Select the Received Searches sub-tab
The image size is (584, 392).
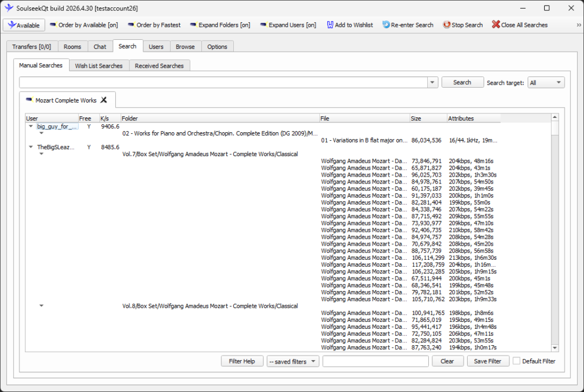[x=159, y=66]
